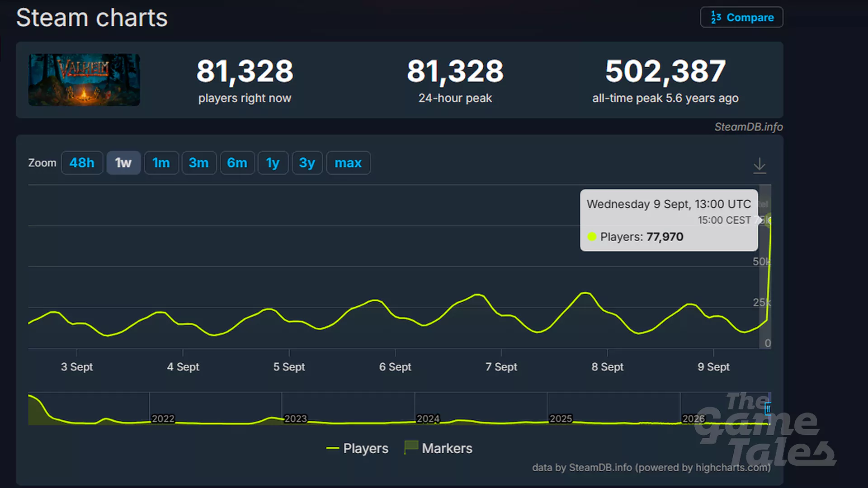Choose the max zoom option
This screenshot has width=868, height=488.
(348, 163)
